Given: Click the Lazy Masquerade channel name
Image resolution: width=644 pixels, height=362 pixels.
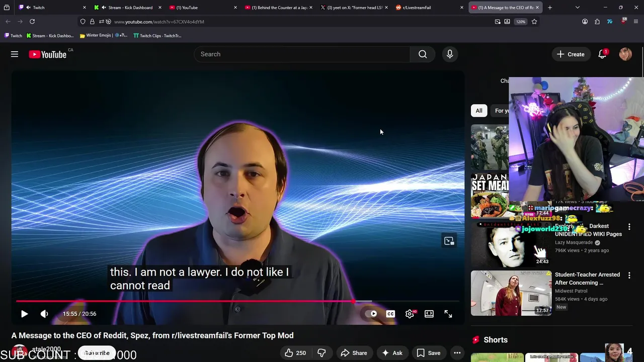Looking at the screenshot, I should click(x=574, y=242).
